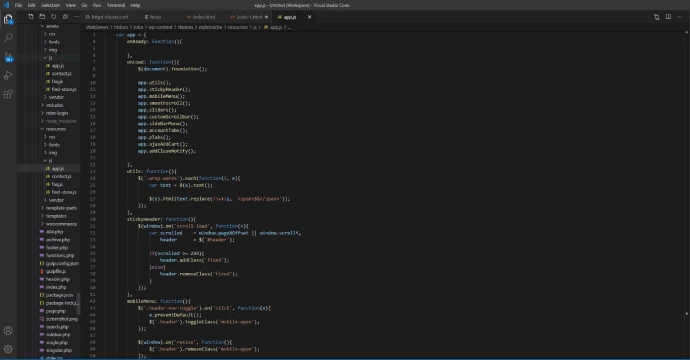
Task: Expand the vendor folder under assets js
Action: click(x=56, y=97)
